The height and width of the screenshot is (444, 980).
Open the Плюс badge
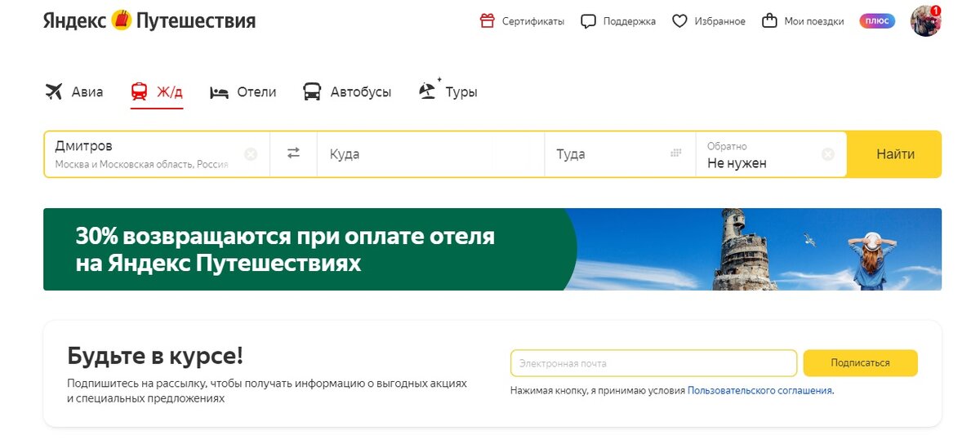(x=877, y=21)
